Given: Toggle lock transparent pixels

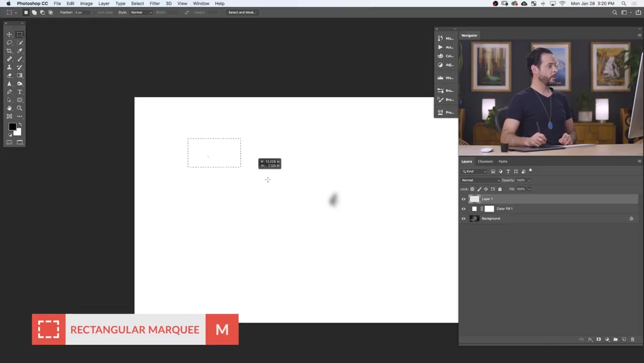Looking at the screenshot, I should tap(472, 189).
